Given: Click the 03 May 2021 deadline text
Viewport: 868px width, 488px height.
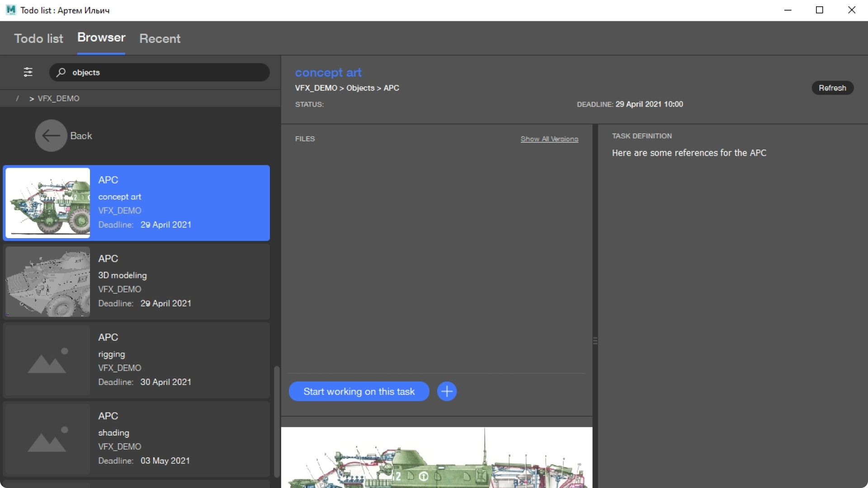Looking at the screenshot, I should 165,461.
